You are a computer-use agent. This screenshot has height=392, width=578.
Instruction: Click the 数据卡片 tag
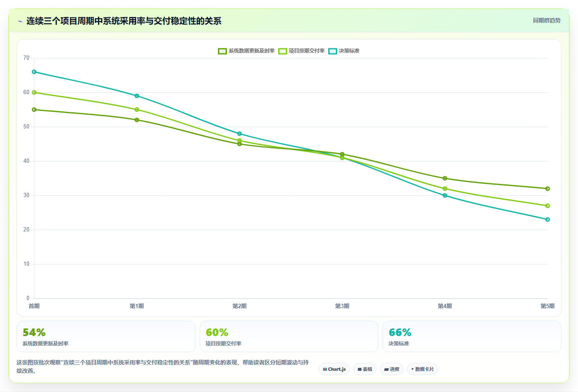422,369
